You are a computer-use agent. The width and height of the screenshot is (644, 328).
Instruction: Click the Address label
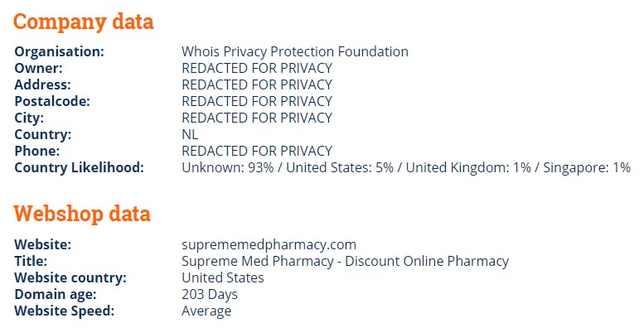(x=43, y=84)
